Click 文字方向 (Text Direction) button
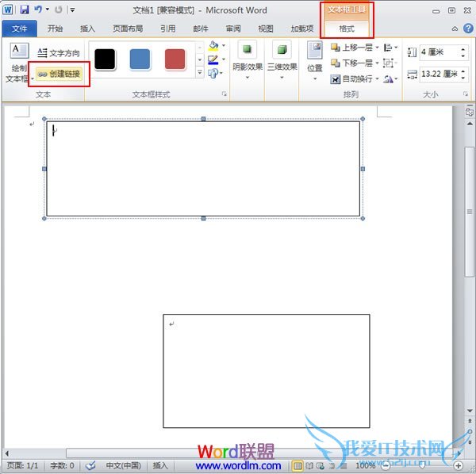The height and width of the screenshot is (474, 476). click(59, 53)
